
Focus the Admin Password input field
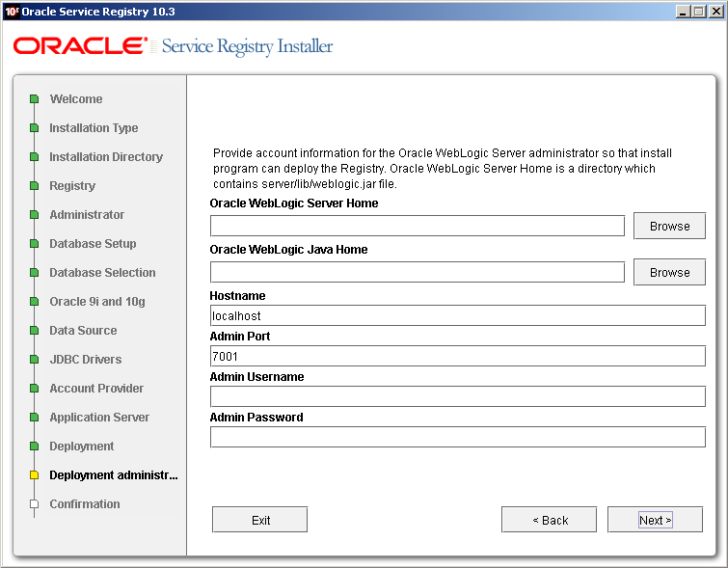click(458, 437)
